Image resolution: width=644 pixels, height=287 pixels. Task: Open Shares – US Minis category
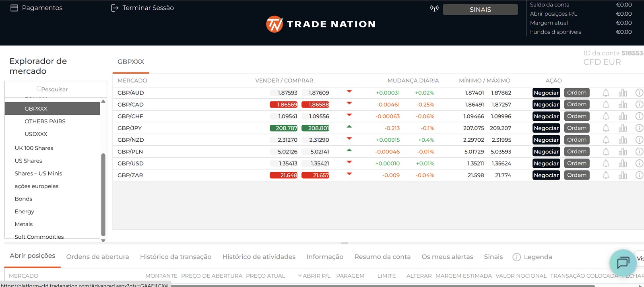[x=38, y=173]
